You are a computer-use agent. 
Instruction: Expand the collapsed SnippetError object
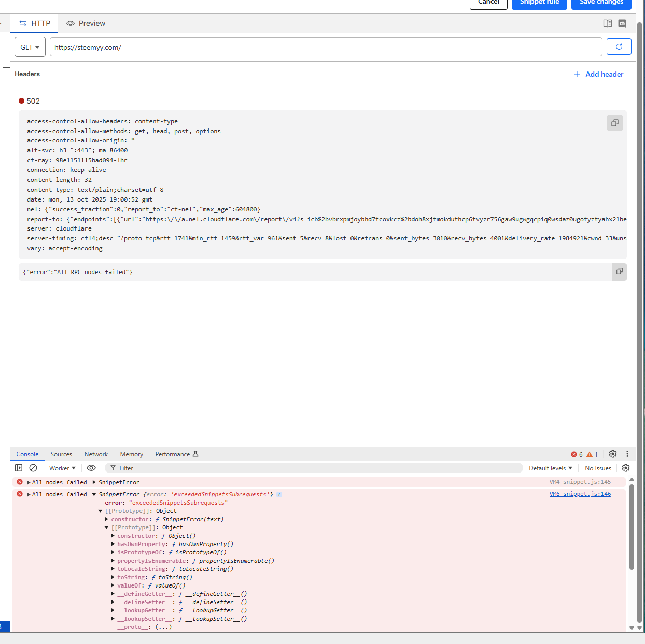tap(94, 482)
